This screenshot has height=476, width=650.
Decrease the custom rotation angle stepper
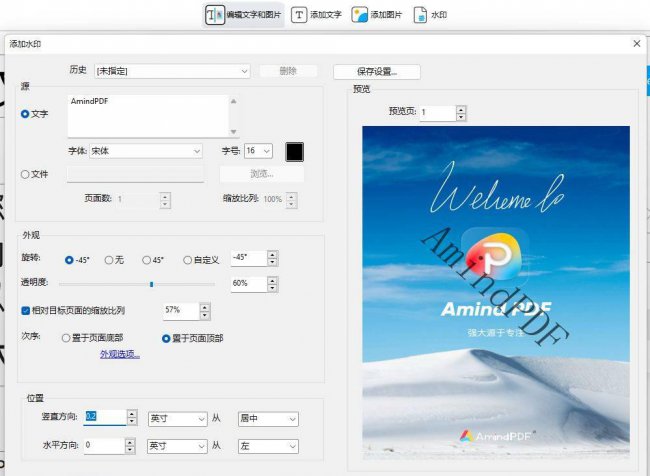[272, 262]
